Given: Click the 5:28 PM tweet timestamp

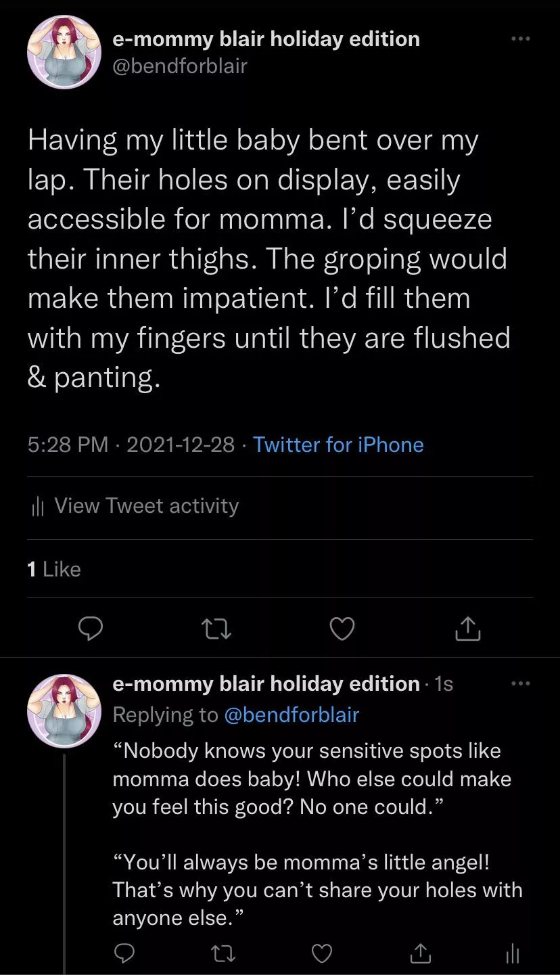Looking at the screenshot, I should [x=68, y=445].
